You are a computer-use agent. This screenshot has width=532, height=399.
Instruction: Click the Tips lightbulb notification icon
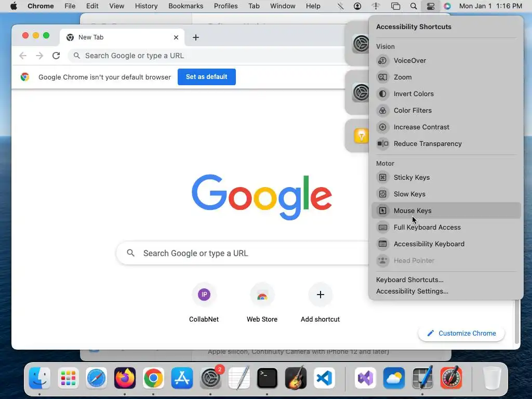(362, 136)
